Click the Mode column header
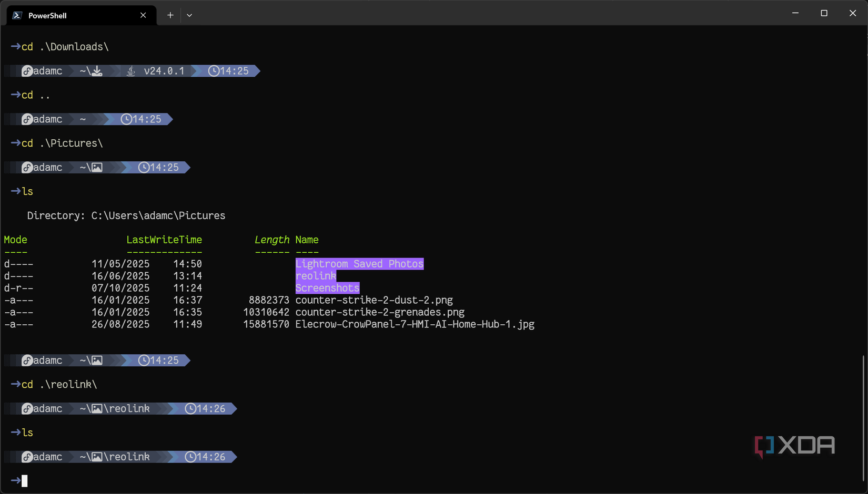Viewport: 868px width, 494px height. 16,240
